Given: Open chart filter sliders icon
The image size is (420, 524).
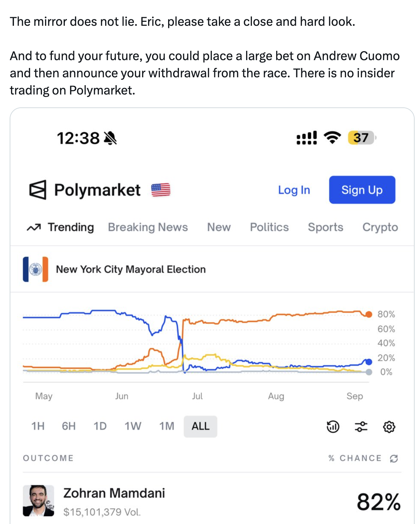Looking at the screenshot, I should point(361,427).
